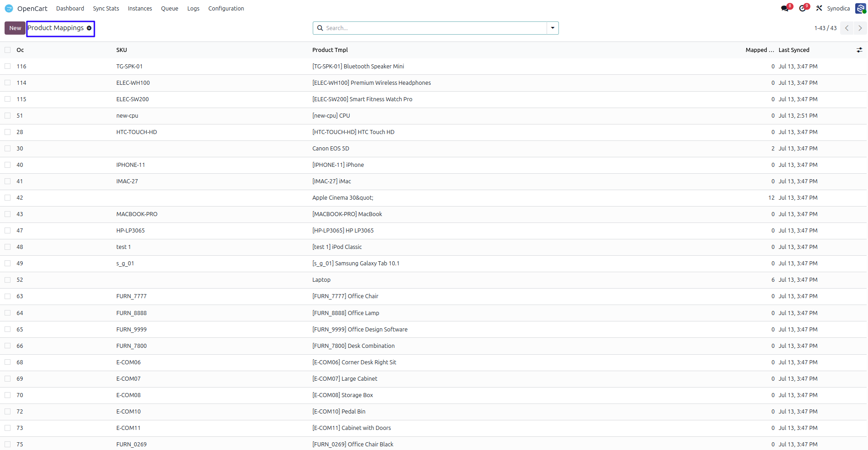868x450 pixels.
Task: Select checkbox for row 72 Pedal Bin
Action: [x=8, y=412]
